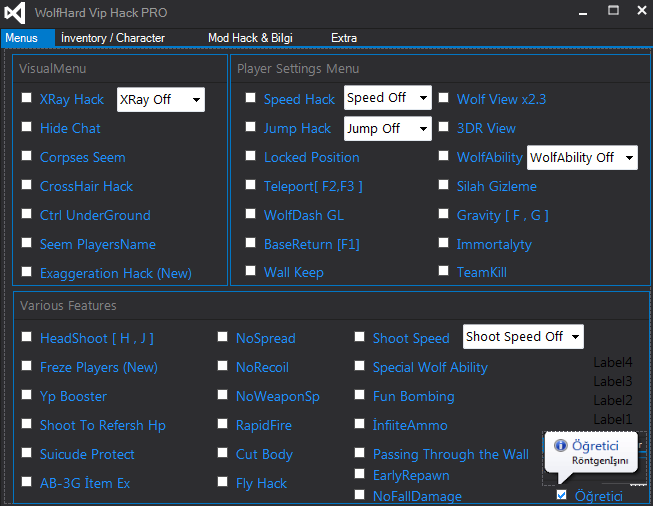Switch to the Inventory / Character tab
The image size is (653, 506).
click(x=113, y=38)
